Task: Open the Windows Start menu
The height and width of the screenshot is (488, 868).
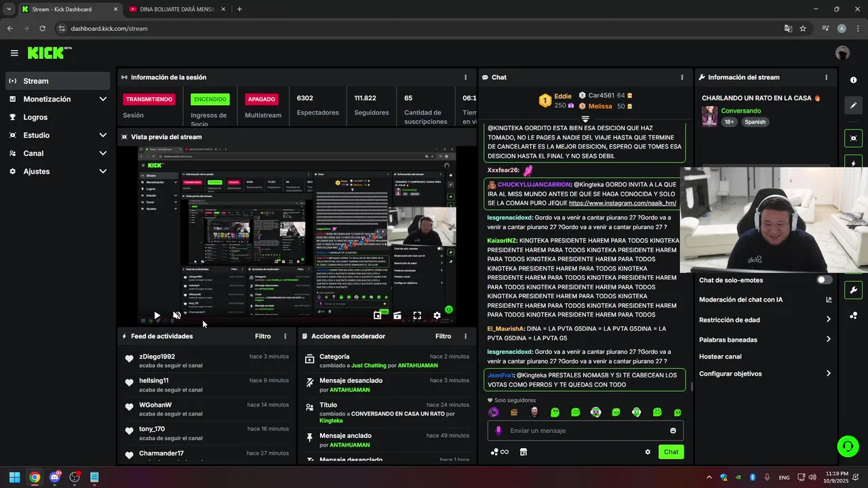Action: point(14,477)
